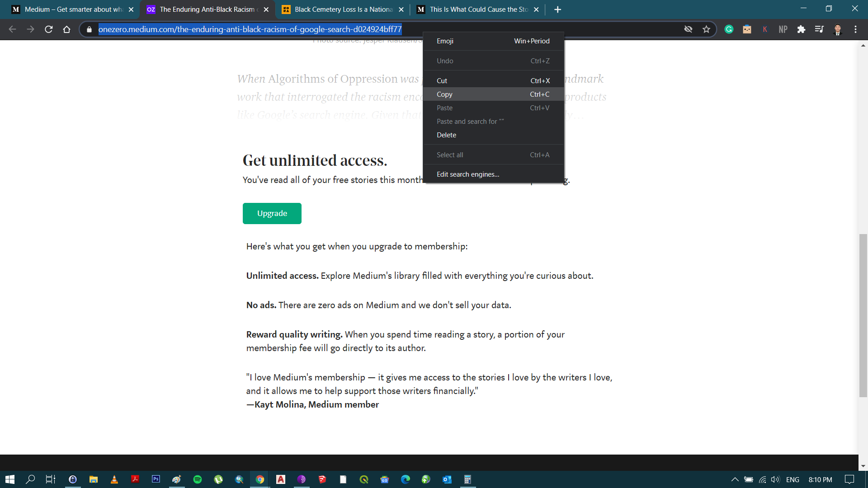The width and height of the screenshot is (868, 488).
Task: Switch to Black Cemetery Loss tab
Action: pyautogui.click(x=343, y=9)
